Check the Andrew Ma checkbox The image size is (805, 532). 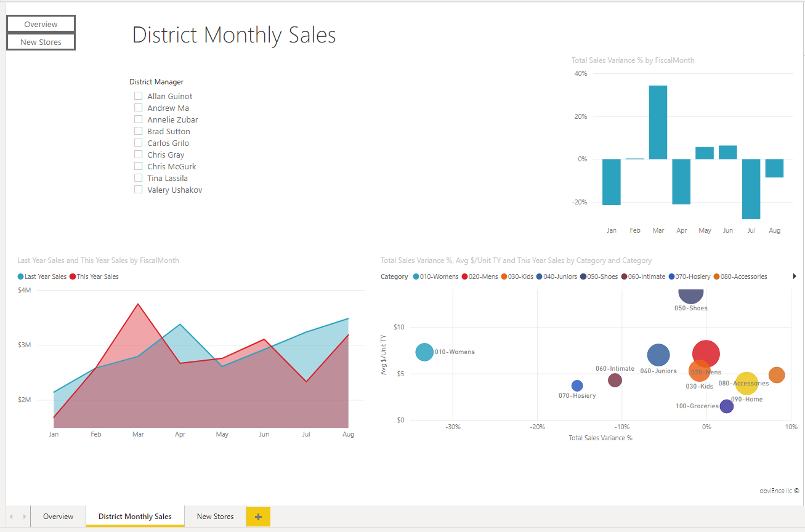tap(139, 108)
